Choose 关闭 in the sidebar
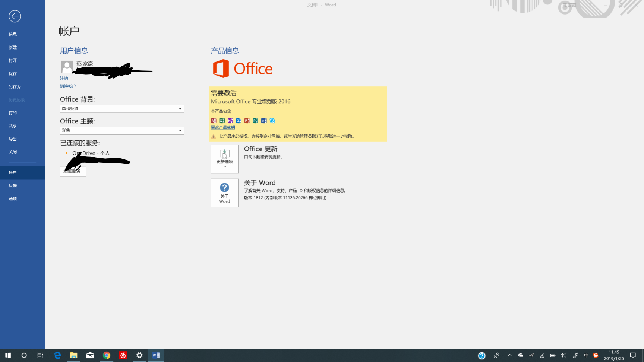The height and width of the screenshot is (362, 644). (13, 152)
